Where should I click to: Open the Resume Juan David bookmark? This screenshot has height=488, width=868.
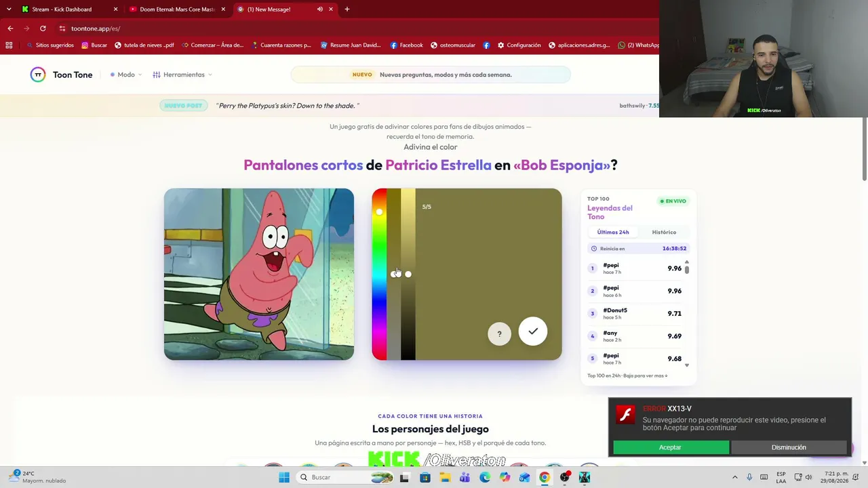pos(351,45)
